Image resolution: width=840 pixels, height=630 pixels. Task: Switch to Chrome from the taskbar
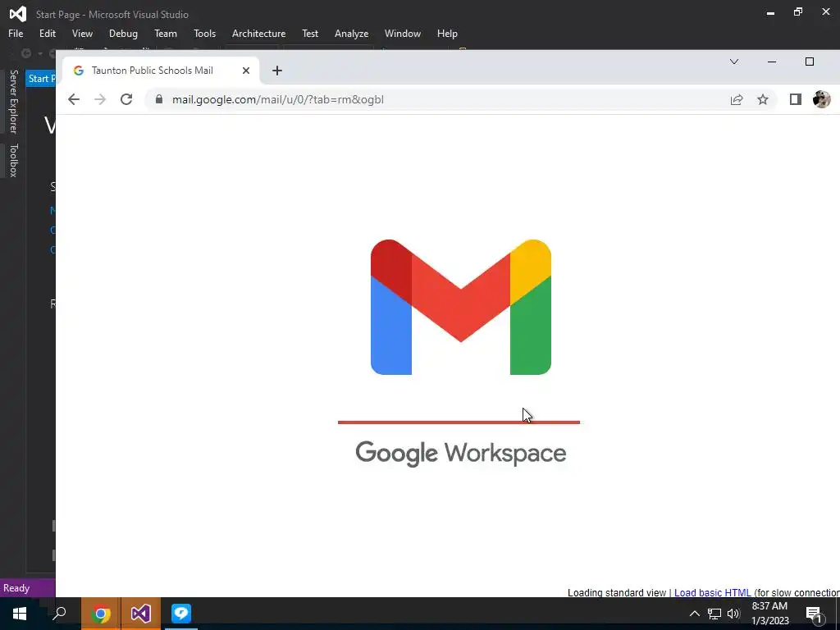(101, 614)
